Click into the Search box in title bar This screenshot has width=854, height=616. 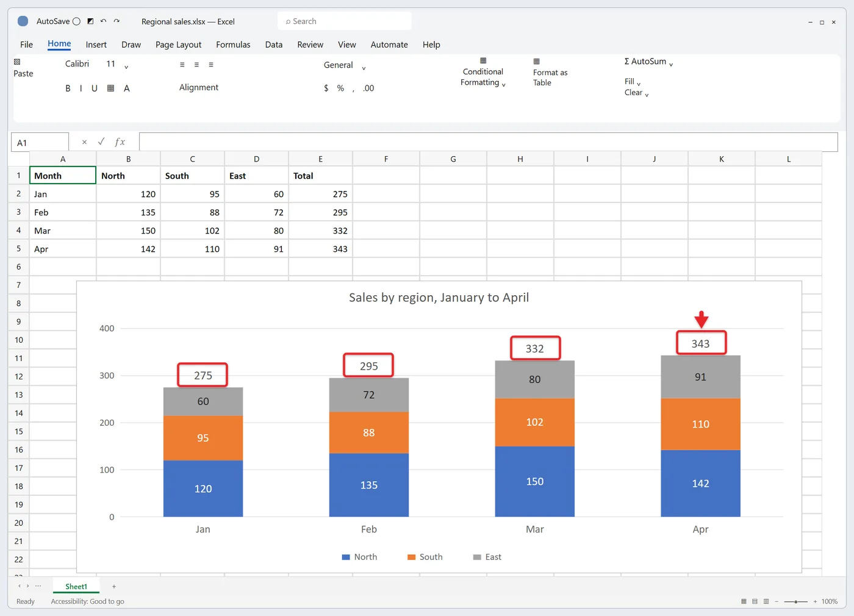click(345, 21)
